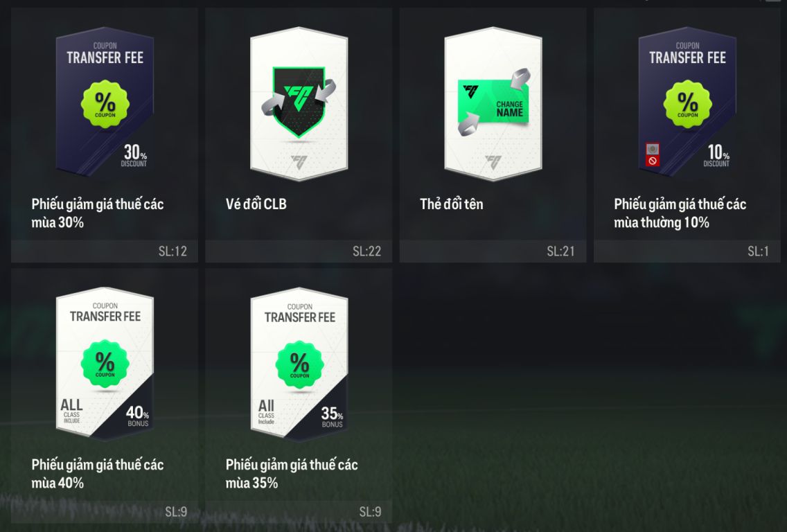Click the gray badge icon above red prohibited icon

click(653, 149)
